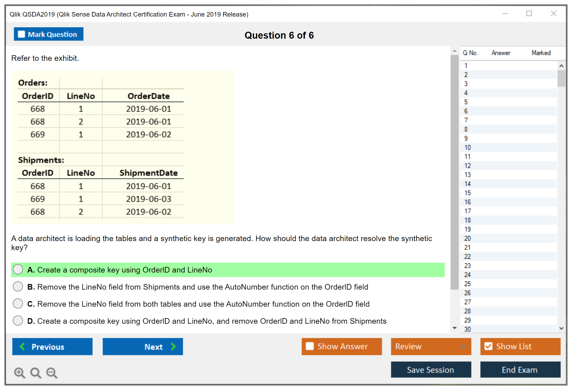Image resolution: width=574 pixels, height=392 pixels.
Task: Select answer option D radio button
Action: click(x=18, y=321)
